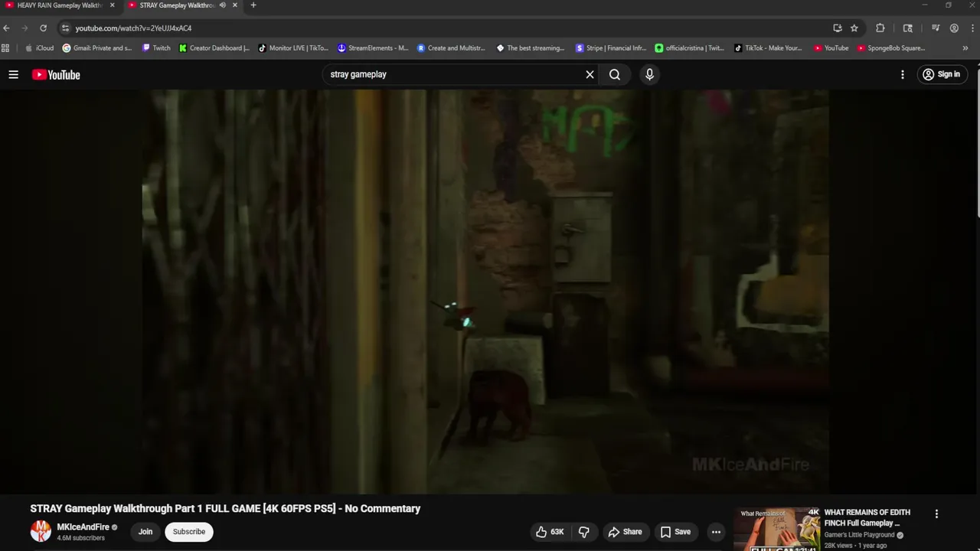This screenshot has width=980, height=551.
Task: Subscribe to MKIceAndFire
Action: coord(189,532)
